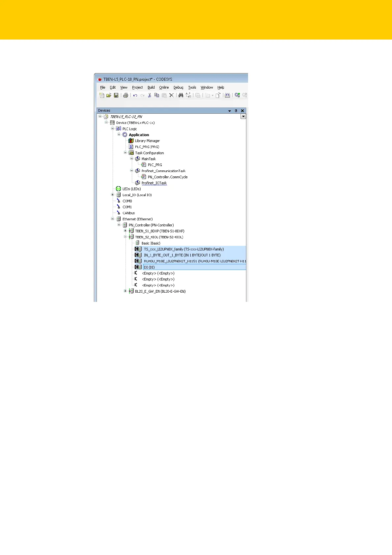
Task: Open Find with the binoculars icon
Action: coord(181,95)
